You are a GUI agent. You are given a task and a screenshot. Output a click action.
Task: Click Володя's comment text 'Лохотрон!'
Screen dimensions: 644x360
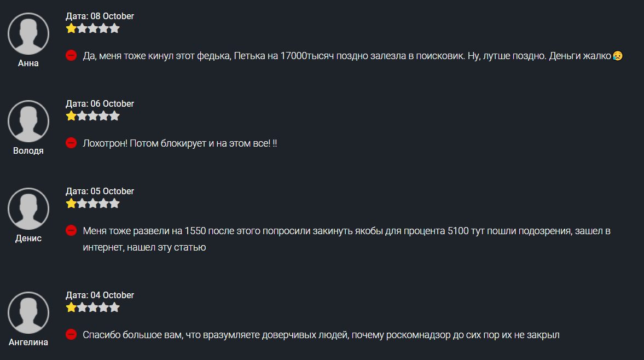click(x=105, y=143)
